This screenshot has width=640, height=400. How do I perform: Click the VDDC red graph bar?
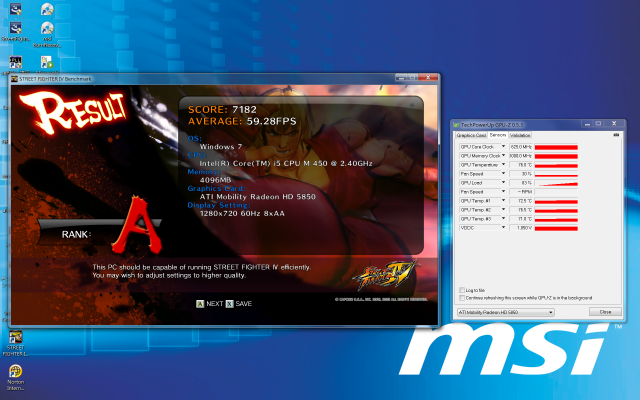(556, 228)
